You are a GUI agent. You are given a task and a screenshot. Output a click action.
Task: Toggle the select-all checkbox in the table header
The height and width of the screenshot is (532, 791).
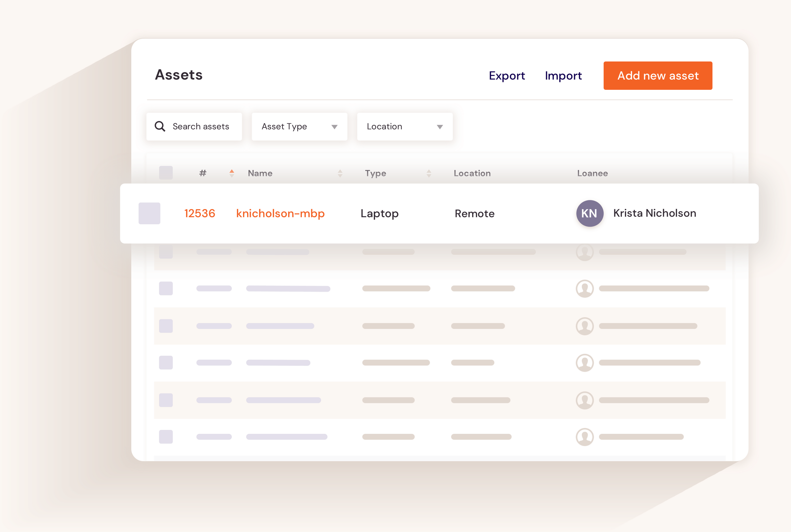point(166,173)
